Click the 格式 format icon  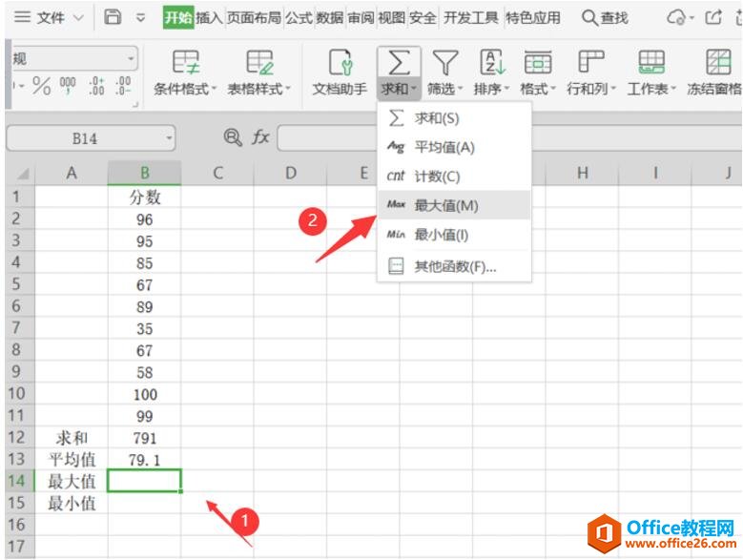point(538,63)
